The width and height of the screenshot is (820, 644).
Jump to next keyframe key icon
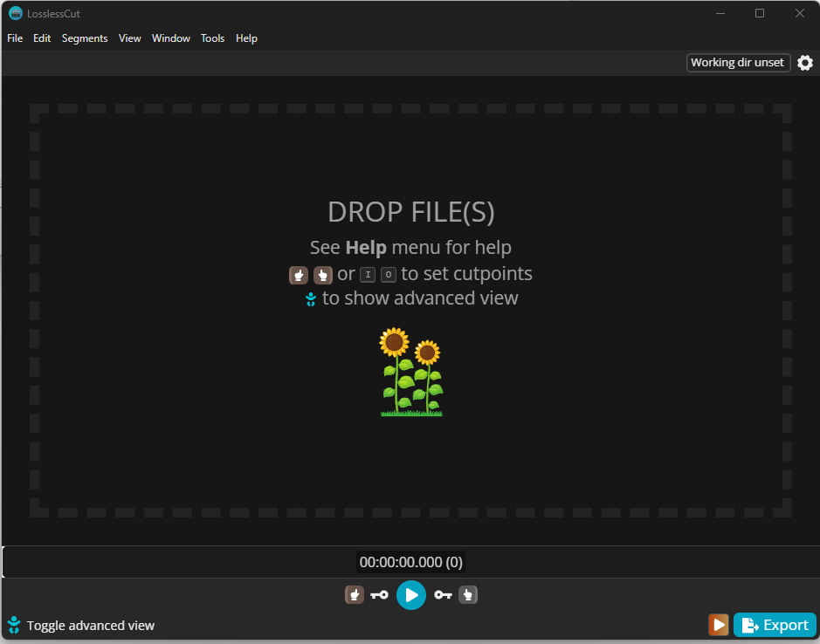443,595
